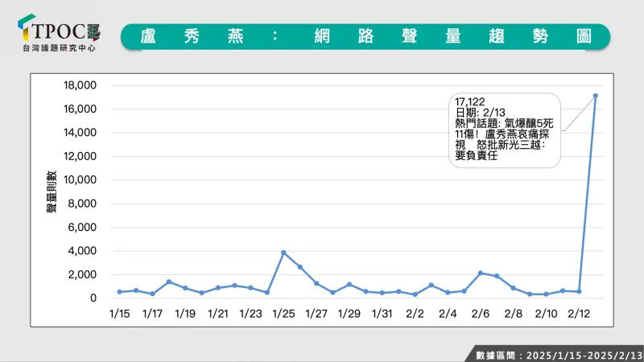Click the 聲量則數 axis title

coord(52,191)
